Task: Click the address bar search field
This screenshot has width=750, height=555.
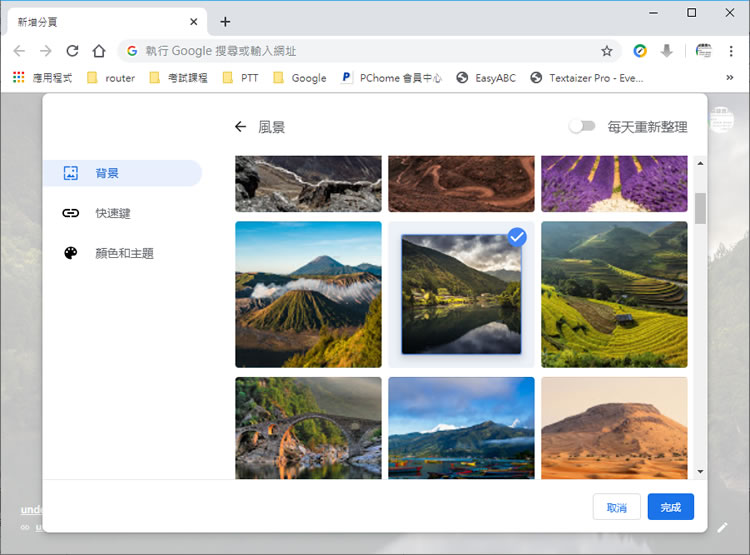Action: click(x=368, y=51)
